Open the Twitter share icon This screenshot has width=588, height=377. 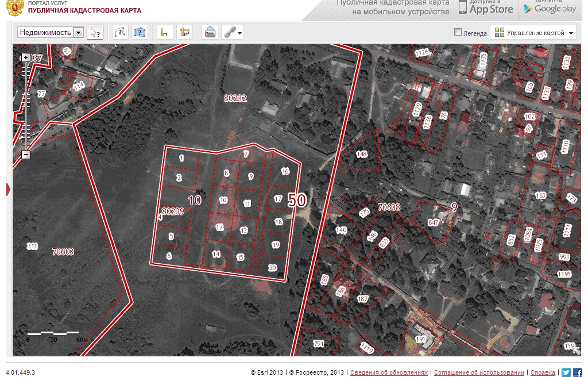point(566,372)
